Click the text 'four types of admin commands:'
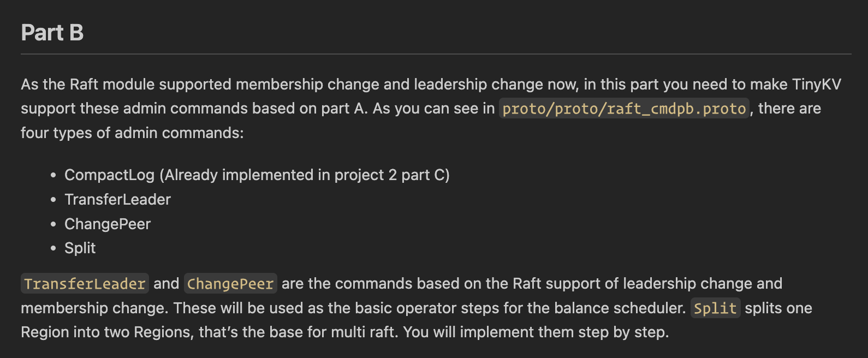Image resolution: width=868 pixels, height=358 pixels. (x=132, y=133)
